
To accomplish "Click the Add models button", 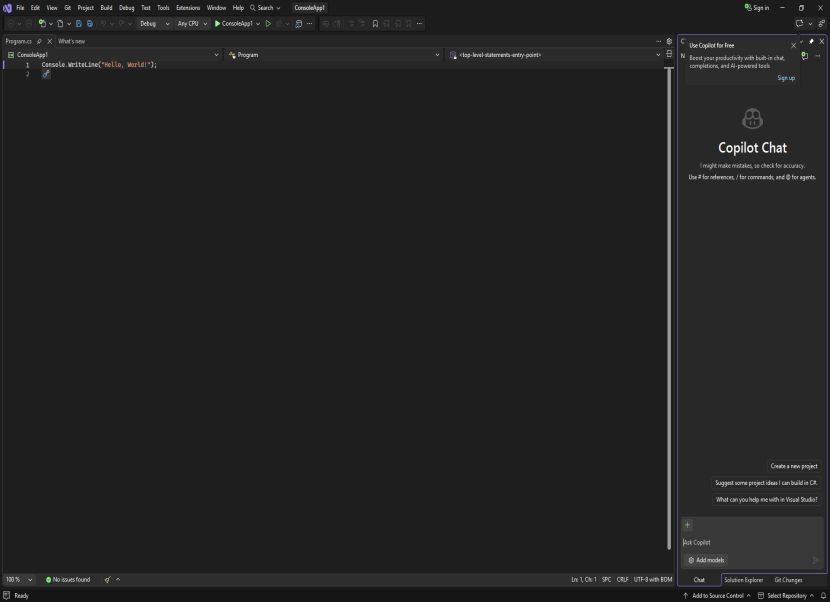I will 706,560.
